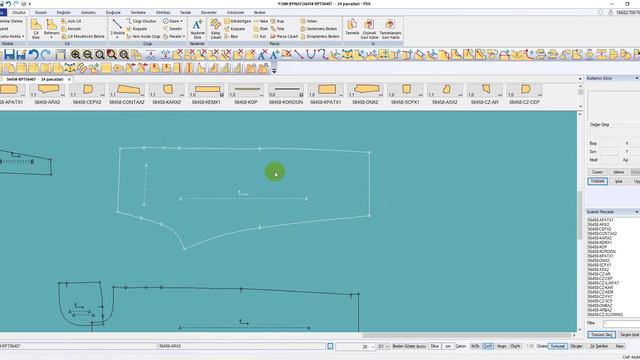
Task: Select the 2-Nokta line tool
Action: coord(117,28)
